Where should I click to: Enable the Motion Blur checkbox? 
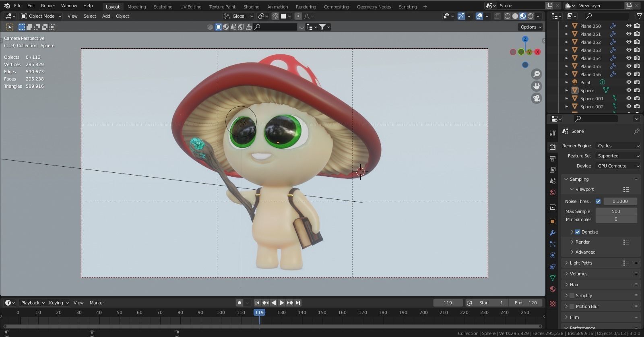click(572, 306)
